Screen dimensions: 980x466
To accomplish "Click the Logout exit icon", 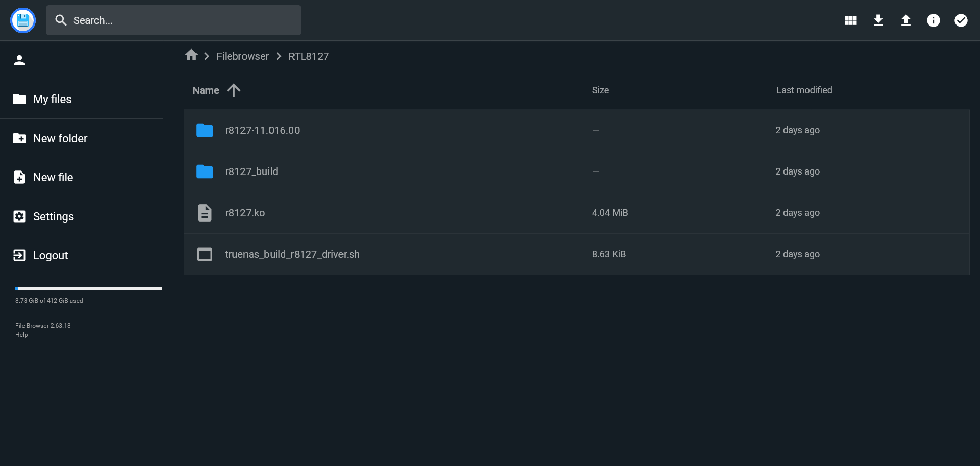I will [19, 255].
